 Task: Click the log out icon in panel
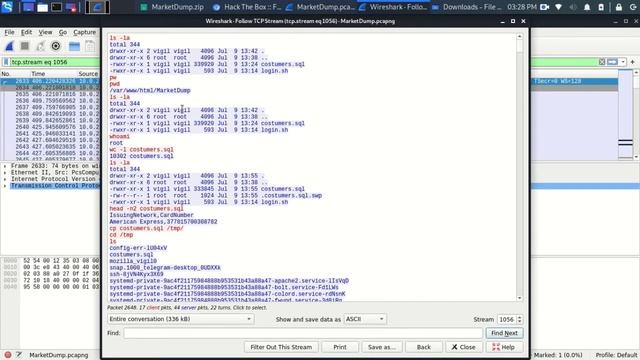[633, 7]
